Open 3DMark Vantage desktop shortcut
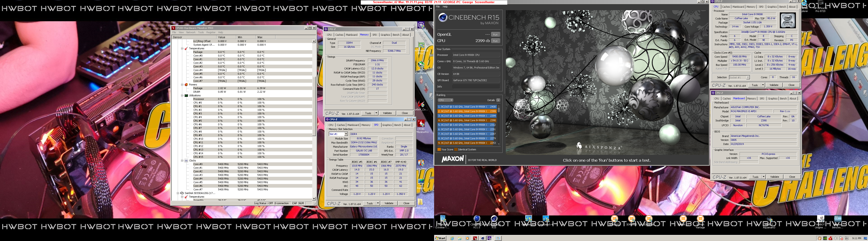 click(x=700, y=222)
